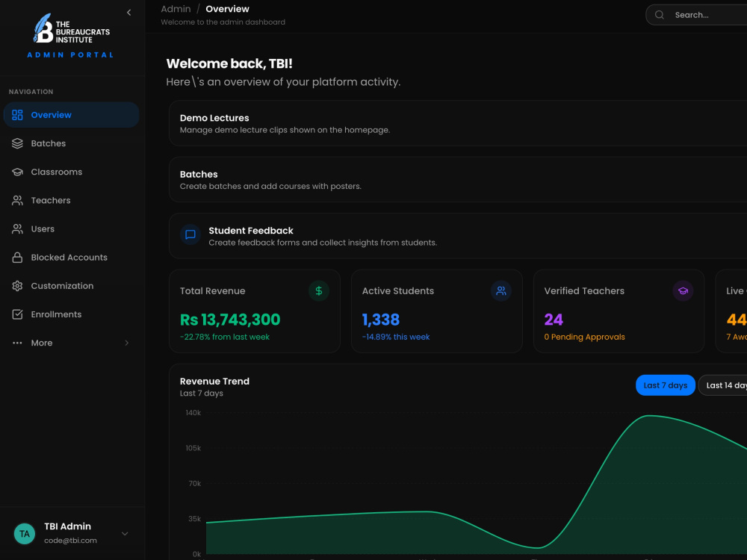
Task: Go to Batches in the sidebar
Action: [72, 143]
